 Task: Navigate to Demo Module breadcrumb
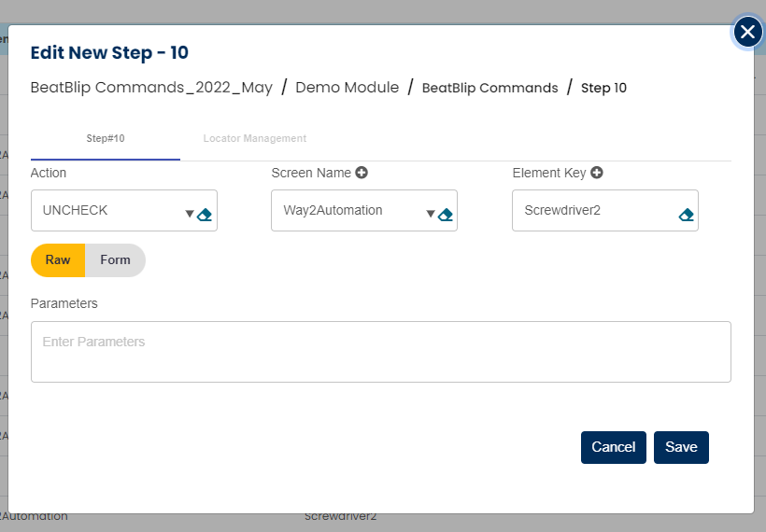(x=347, y=88)
